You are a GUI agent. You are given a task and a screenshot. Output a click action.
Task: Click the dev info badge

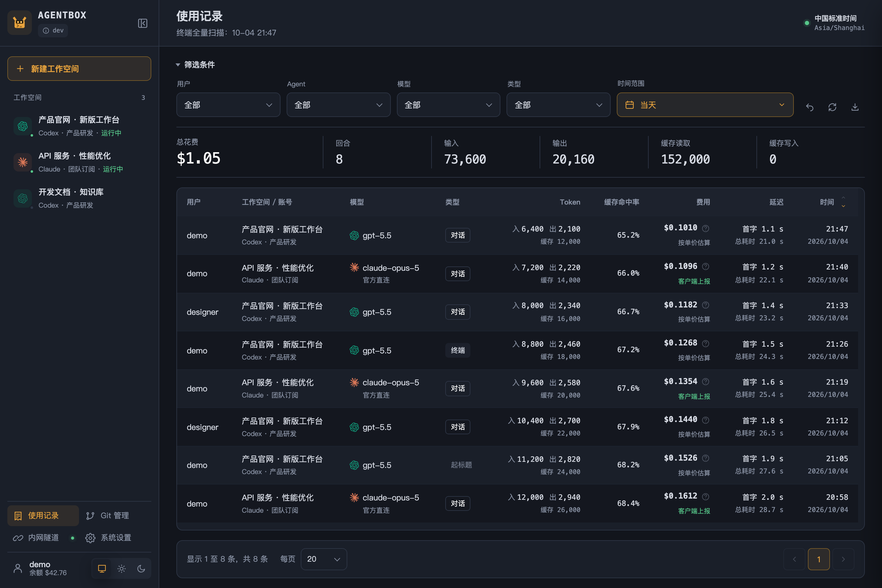pyautogui.click(x=53, y=30)
